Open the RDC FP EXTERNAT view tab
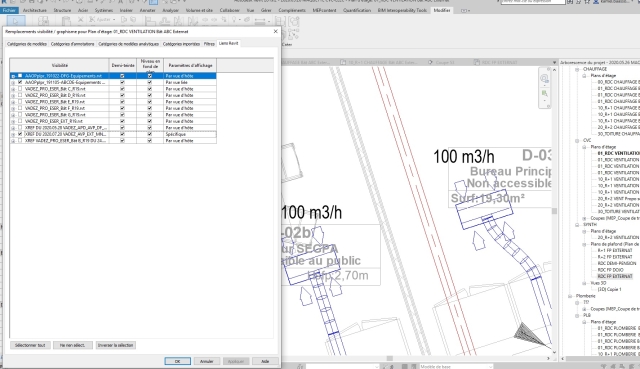Viewport: 640px width, 369px height. (x=500, y=62)
